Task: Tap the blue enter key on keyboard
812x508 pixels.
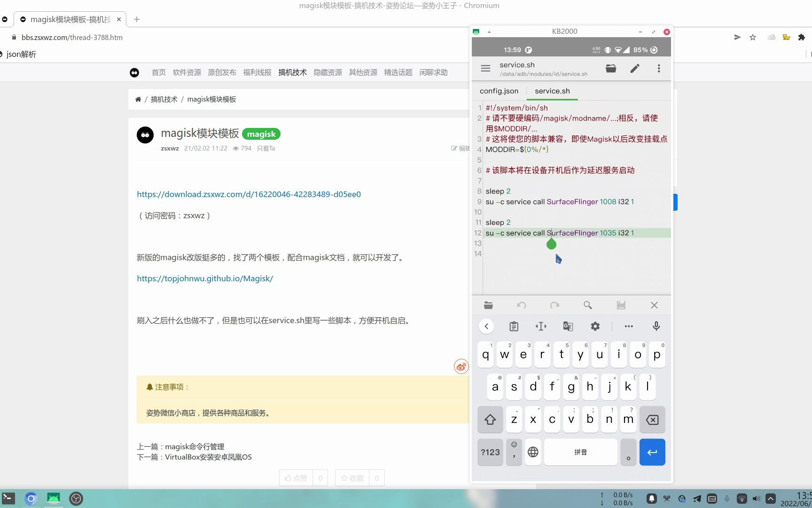Action: coord(652,452)
